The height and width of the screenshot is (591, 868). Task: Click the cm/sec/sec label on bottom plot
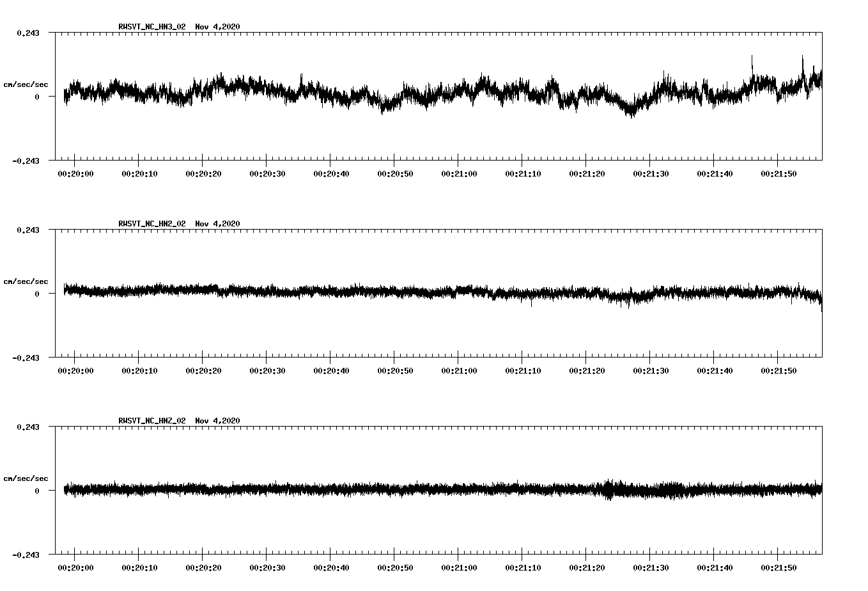(x=26, y=477)
